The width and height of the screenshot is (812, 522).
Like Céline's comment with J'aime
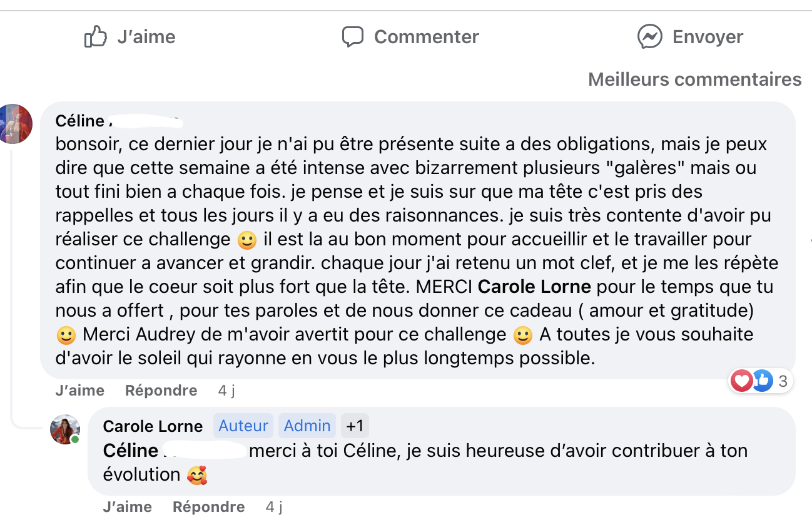click(79, 391)
